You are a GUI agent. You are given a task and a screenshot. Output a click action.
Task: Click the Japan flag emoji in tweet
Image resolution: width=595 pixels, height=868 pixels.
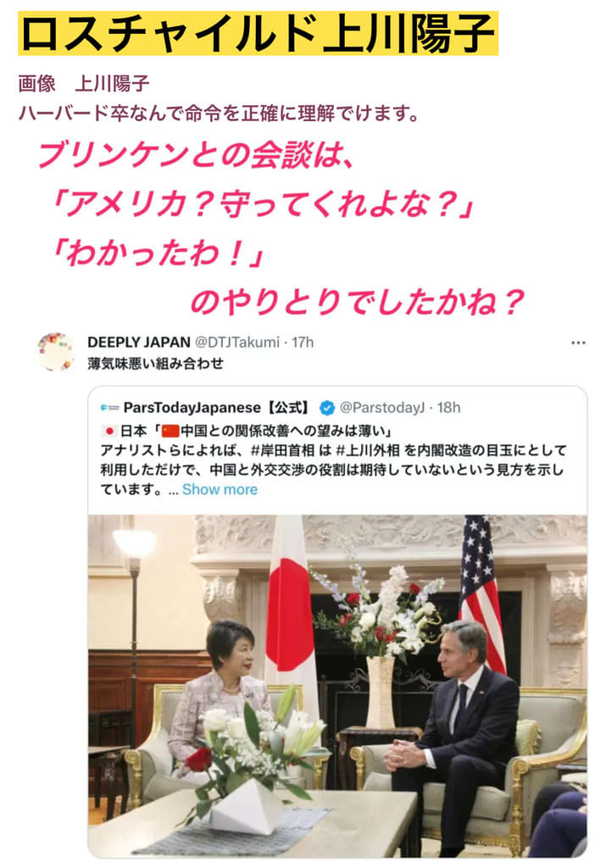pos(109,430)
